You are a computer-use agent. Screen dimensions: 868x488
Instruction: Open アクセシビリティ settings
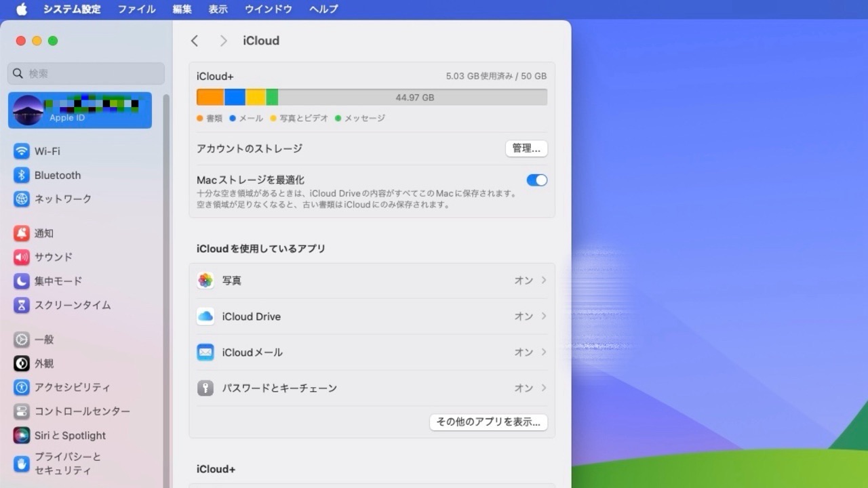pyautogui.click(x=72, y=387)
